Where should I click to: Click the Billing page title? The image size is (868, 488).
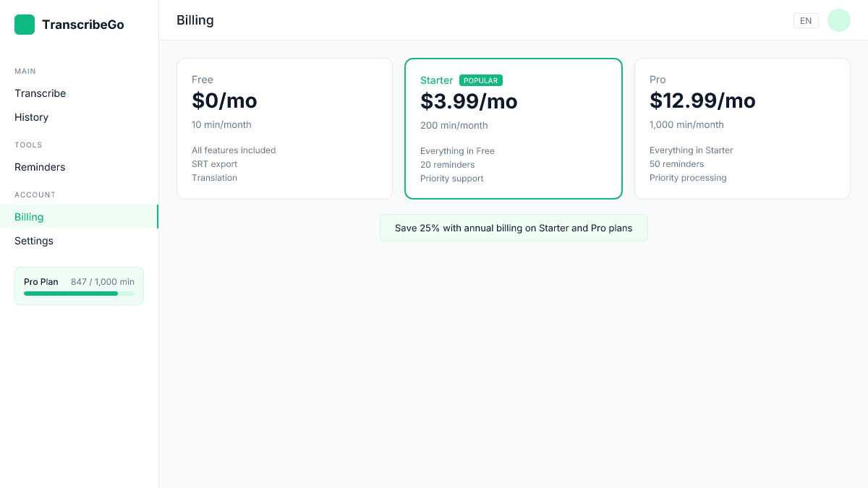click(195, 20)
